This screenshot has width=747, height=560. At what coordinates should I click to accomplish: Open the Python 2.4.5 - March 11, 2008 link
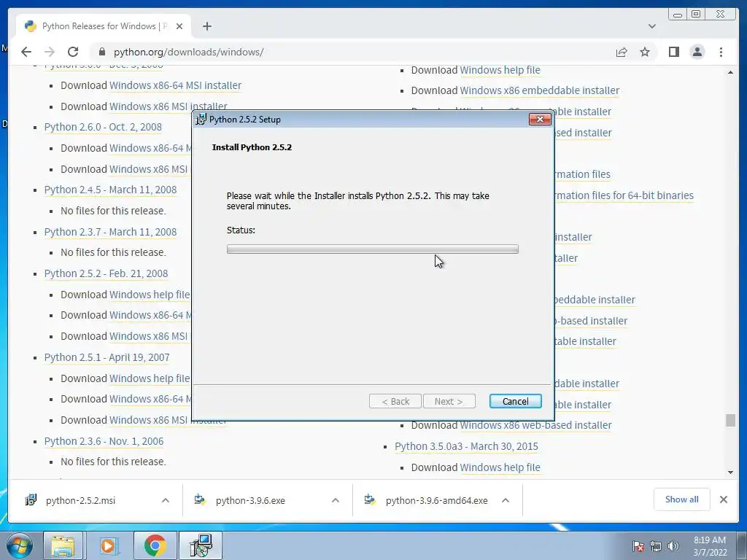point(111,190)
